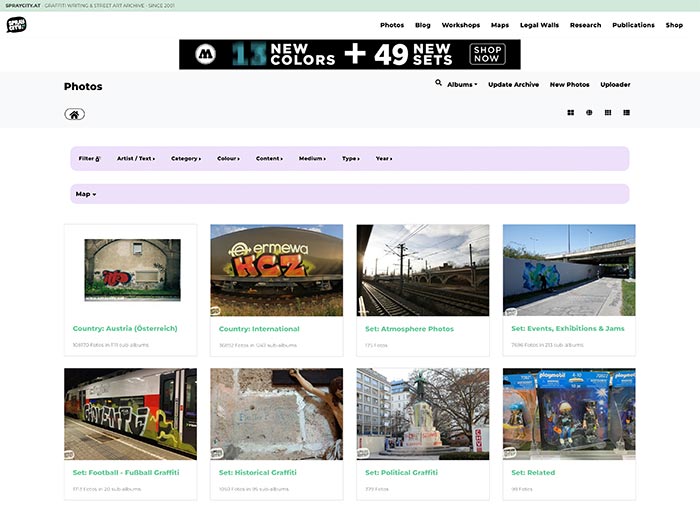Viewport: 700px width, 505px height.
Task: Open the Legal Walls menu item
Action: click(x=540, y=25)
